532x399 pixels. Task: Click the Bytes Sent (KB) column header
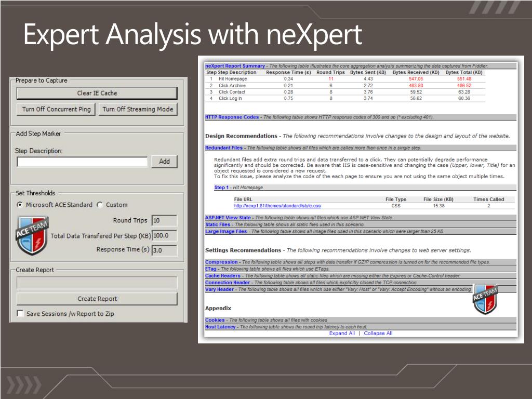tap(368, 72)
